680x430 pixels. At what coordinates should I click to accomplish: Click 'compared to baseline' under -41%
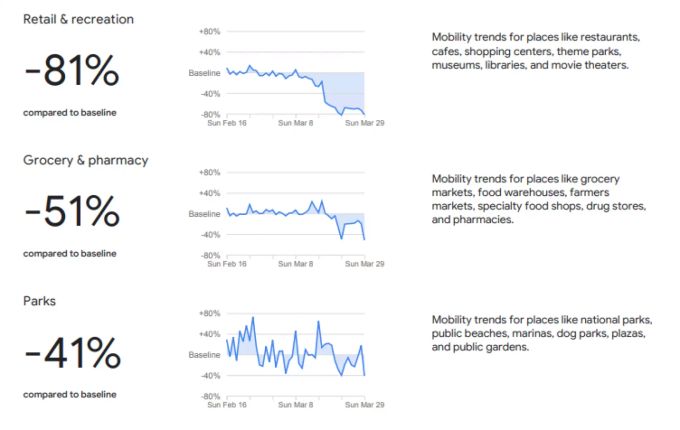(70, 394)
